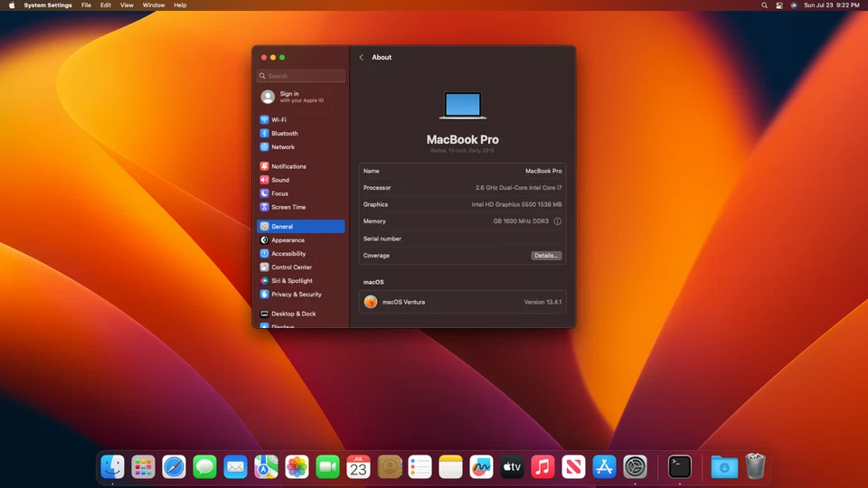Open Bluetooth settings in sidebar
Viewport: 868px width, 488px height.
pos(300,134)
